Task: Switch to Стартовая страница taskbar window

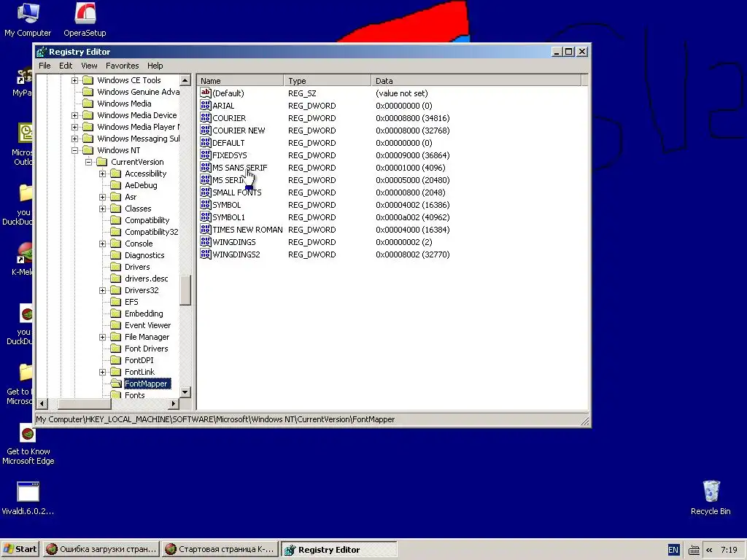Action: [220, 549]
